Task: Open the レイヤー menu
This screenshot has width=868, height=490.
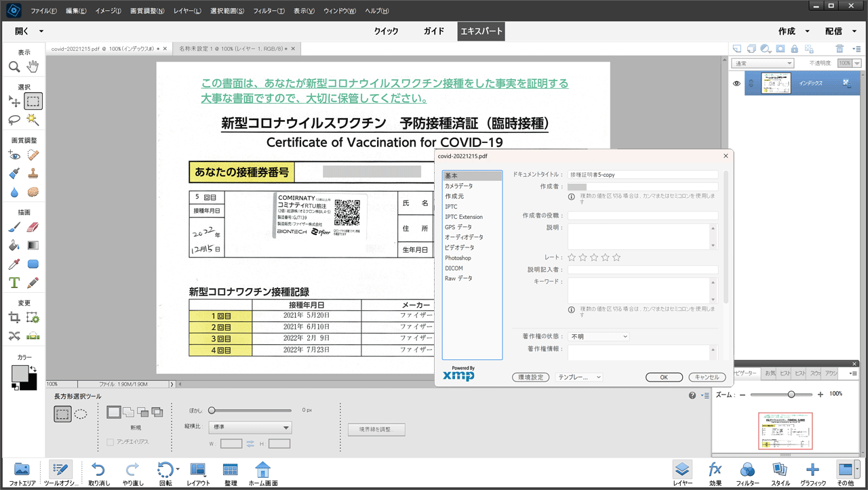Action: click(187, 12)
